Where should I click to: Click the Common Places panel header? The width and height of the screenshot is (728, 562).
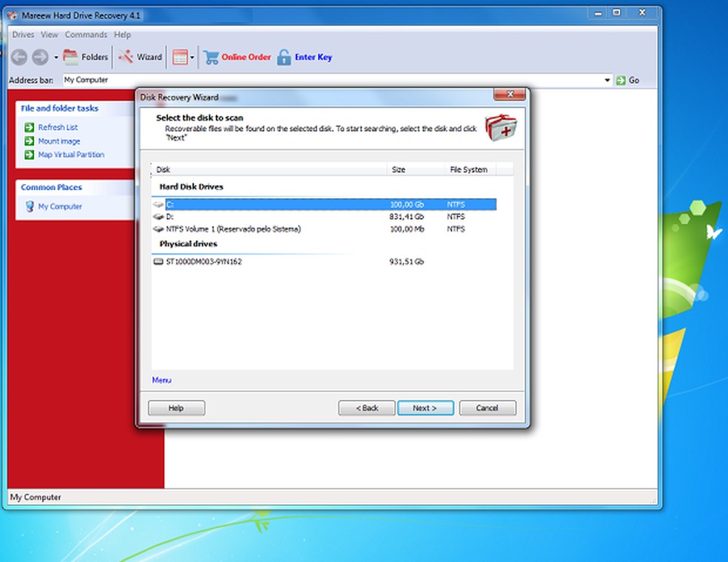pyautogui.click(x=51, y=187)
